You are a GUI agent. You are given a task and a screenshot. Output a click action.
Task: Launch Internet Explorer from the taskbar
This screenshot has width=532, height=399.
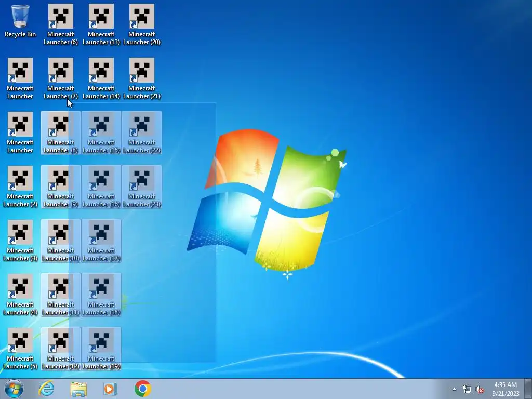coord(46,389)
